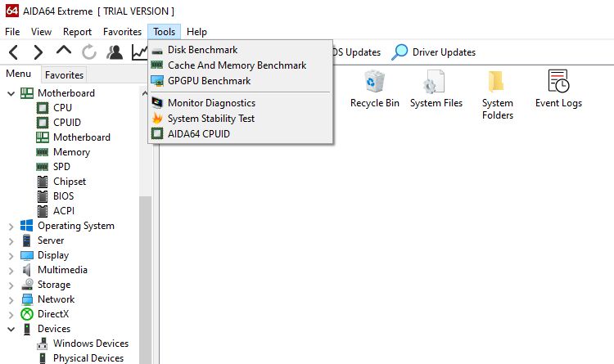Choose Cache And Memory Benchmark
This screenshot has width=614, height=364.
pyautogui.click(x=241, y=65)
